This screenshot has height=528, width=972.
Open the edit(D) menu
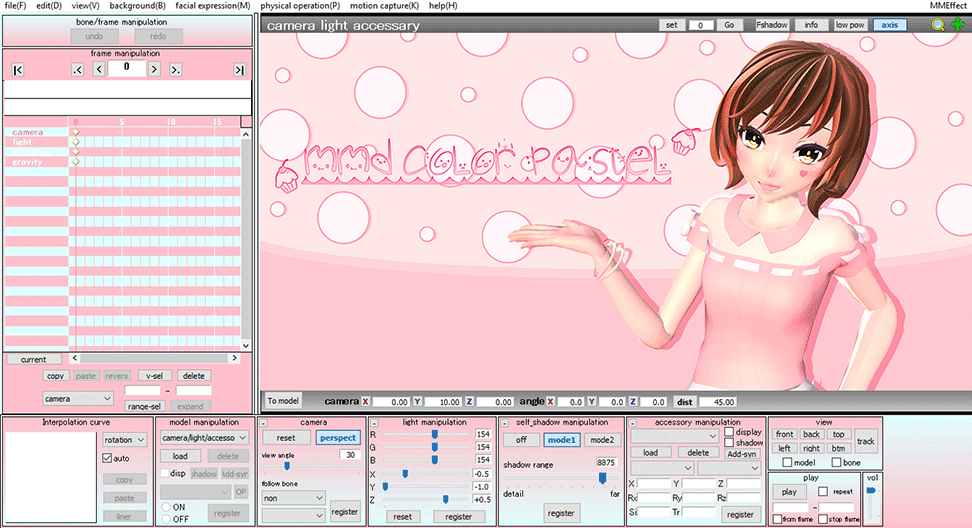click(x=49, y=6)
